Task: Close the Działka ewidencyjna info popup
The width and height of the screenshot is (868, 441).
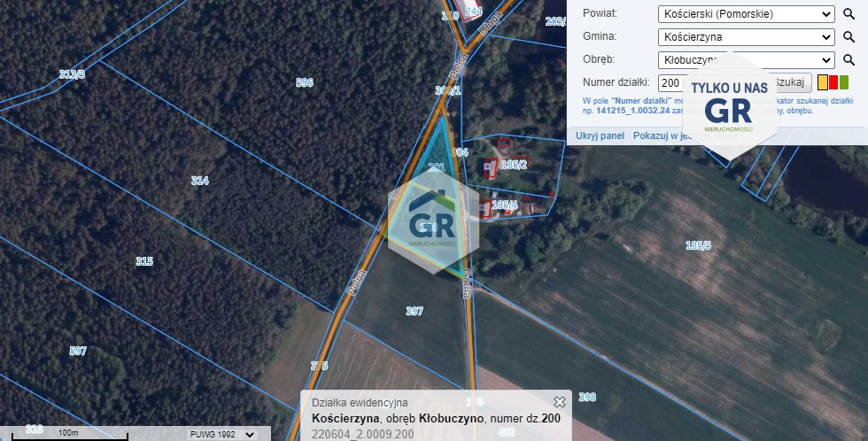Action: (560, 402)
